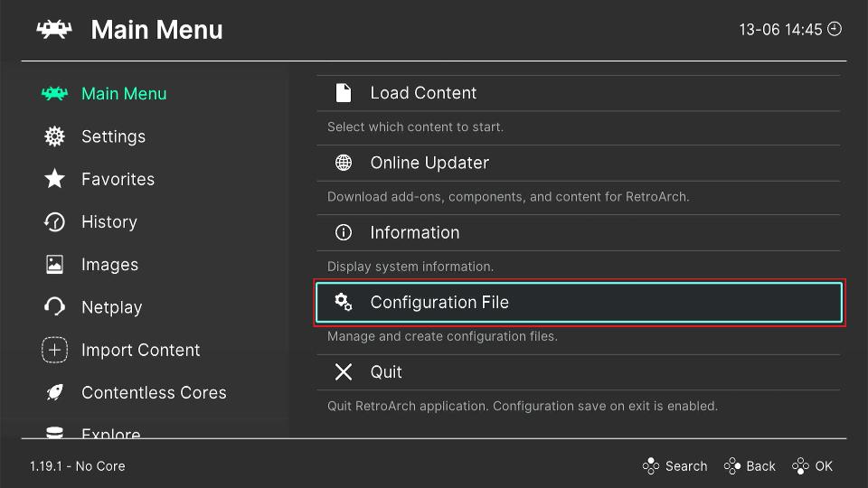Open the Images sidebar entry
This screenshot has width=868, height=488.
(109, 265)
